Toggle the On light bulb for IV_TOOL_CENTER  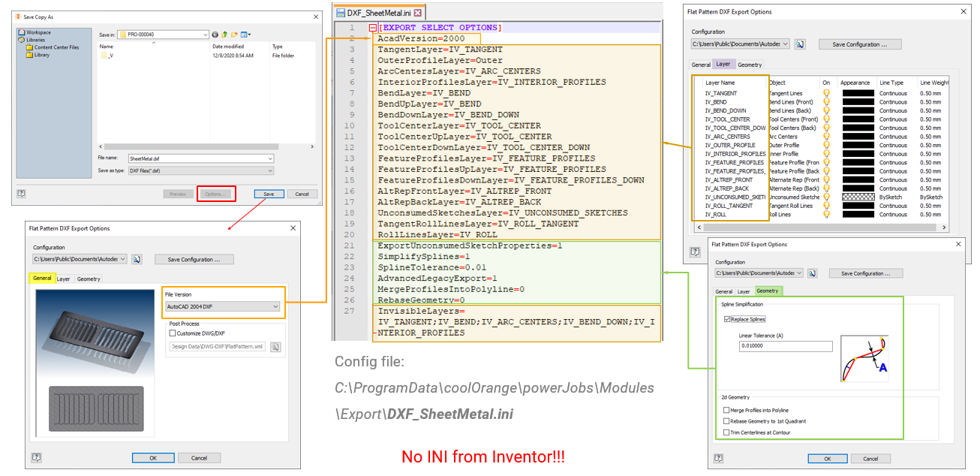827,119
